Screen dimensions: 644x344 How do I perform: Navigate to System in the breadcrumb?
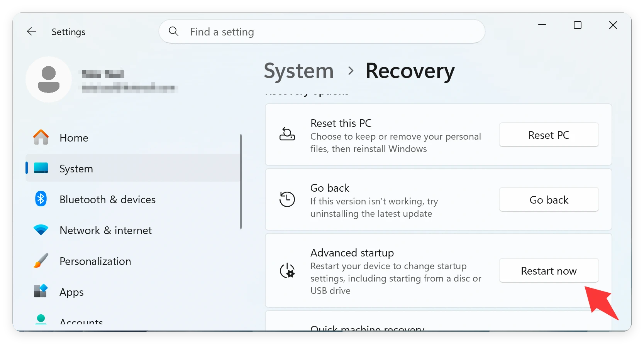pos(299,71)
